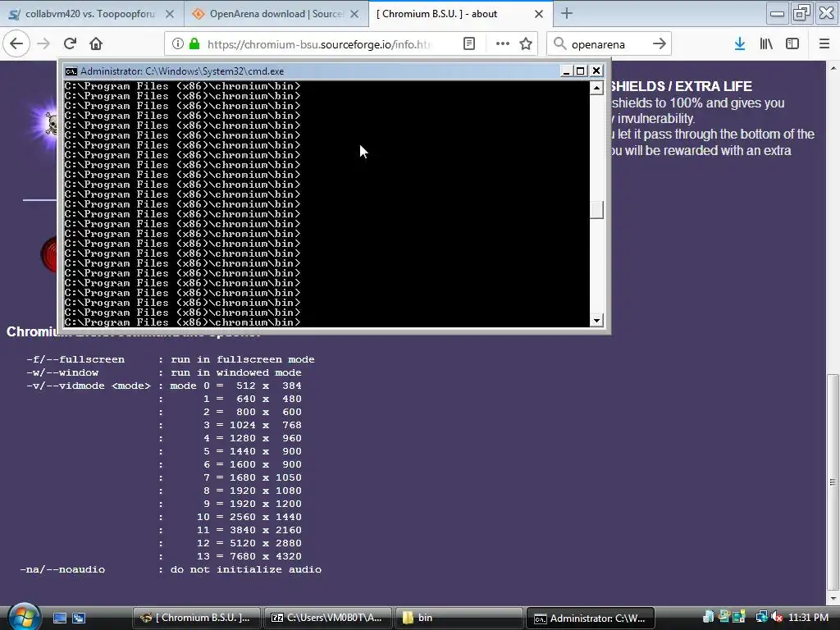Image resolution: width=840 pixels, height=630 pixels.
Task: Open page actions three-dot menu
Action: point(503,44)
